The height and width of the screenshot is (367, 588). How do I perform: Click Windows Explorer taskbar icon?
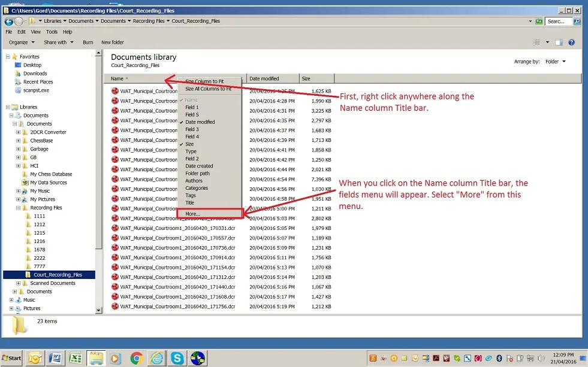pyautogui.click(x=96, y=359)
